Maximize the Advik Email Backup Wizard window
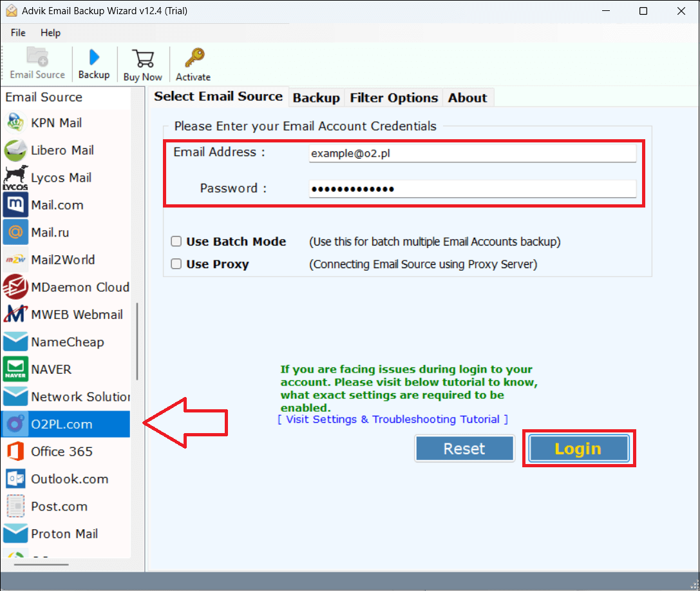This screenshot has width=700, height=591. pyautogui.click(x=643, y=11)
